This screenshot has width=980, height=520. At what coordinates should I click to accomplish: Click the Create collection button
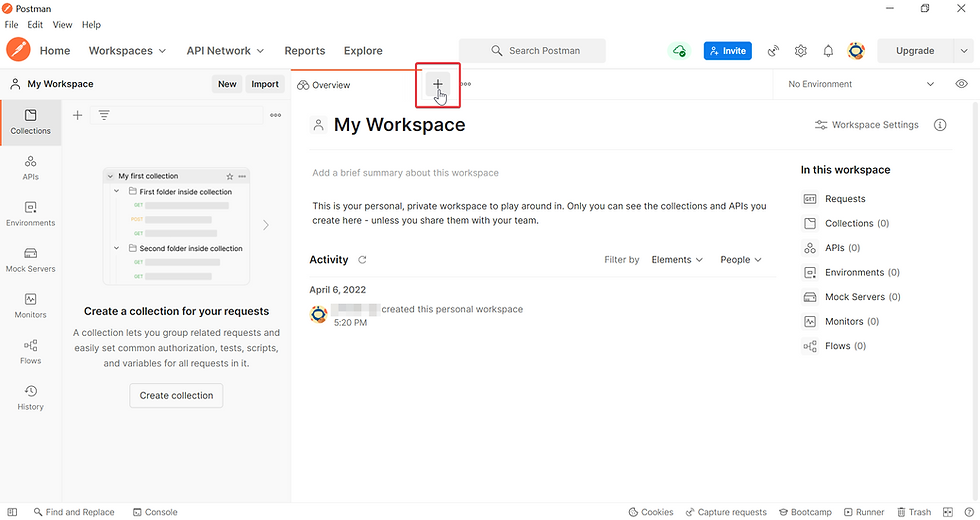[x=176, y=396]
